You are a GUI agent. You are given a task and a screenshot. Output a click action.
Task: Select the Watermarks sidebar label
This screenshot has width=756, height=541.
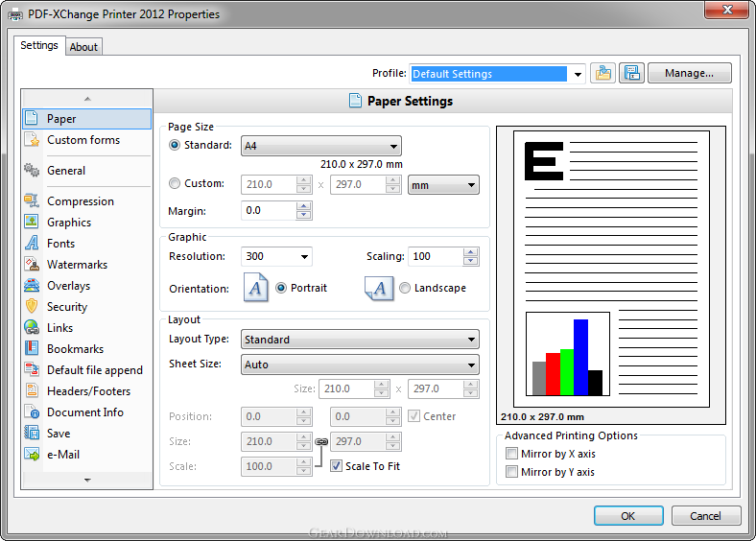[x=77, y=264]
